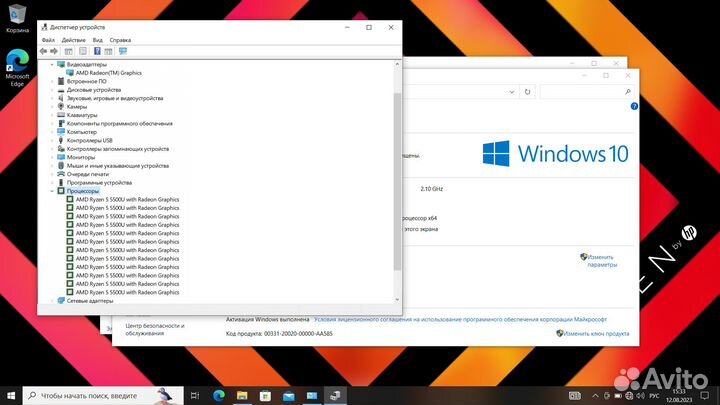The width and height of the screenshot is (720, 405).
Task: Open the Вид menu
Action: (98, 40)
